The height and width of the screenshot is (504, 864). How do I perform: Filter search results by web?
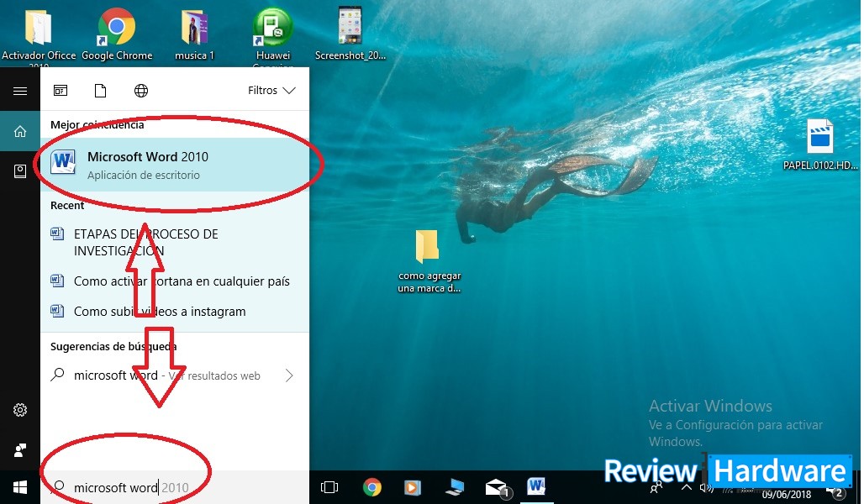point(141,91)
